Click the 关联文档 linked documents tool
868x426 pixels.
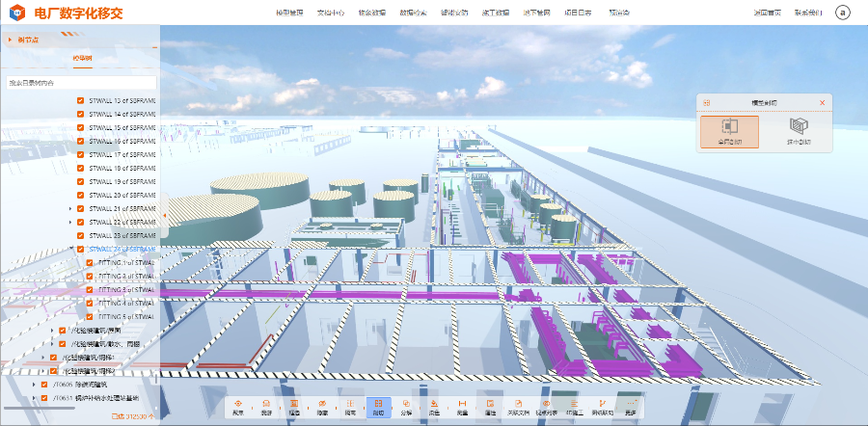[518, 407]
